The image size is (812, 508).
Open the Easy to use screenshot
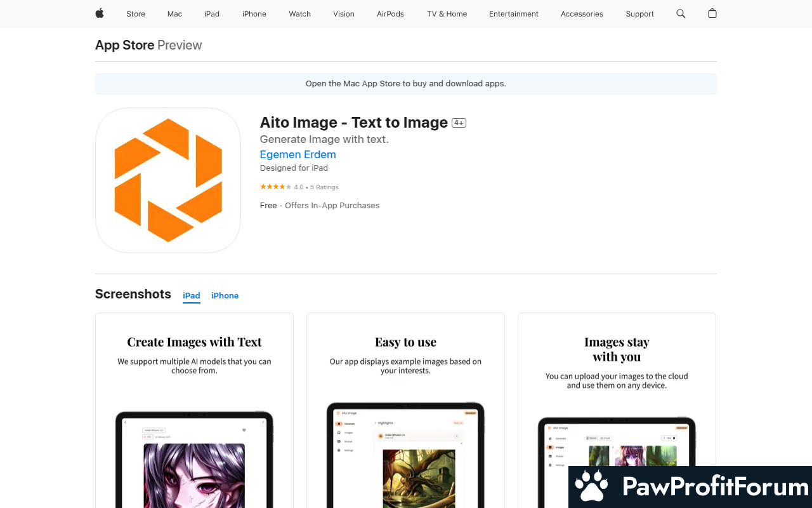point(405,410)
